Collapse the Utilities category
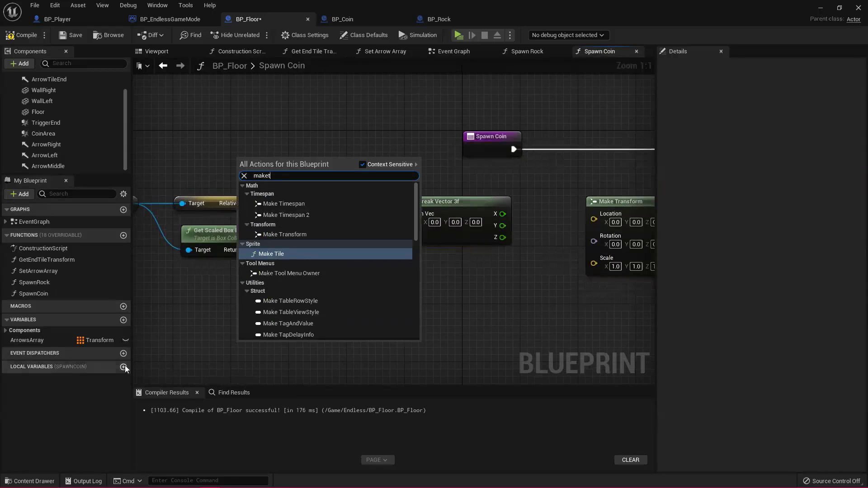This screenshot has height=488, width=868. coord(242,283)
